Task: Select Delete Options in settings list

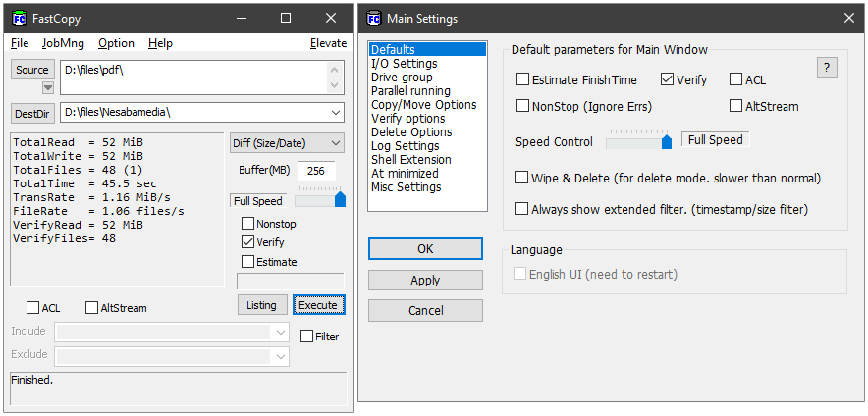Action: [427, 132]
